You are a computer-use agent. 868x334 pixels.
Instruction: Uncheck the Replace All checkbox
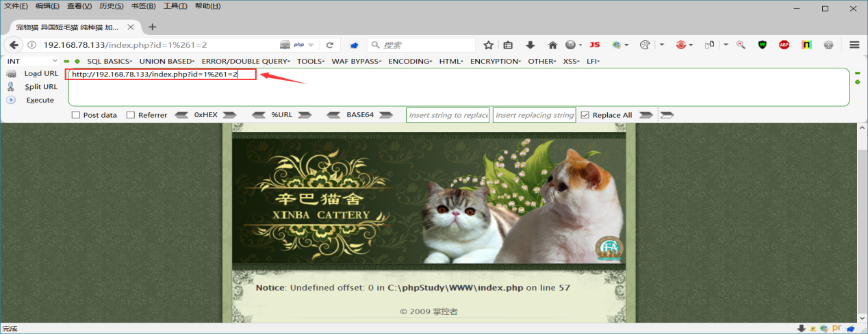pyautogui.click(x=585, y=115)
